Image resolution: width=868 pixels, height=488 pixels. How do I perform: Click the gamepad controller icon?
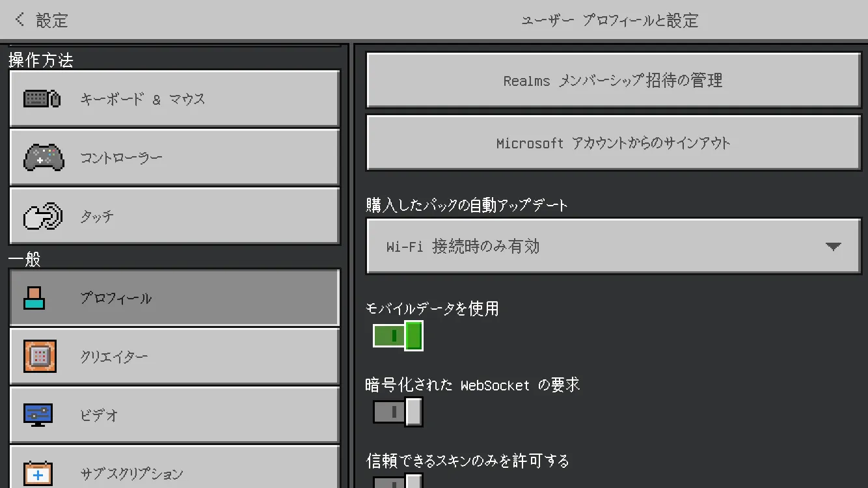click(44, 157)
